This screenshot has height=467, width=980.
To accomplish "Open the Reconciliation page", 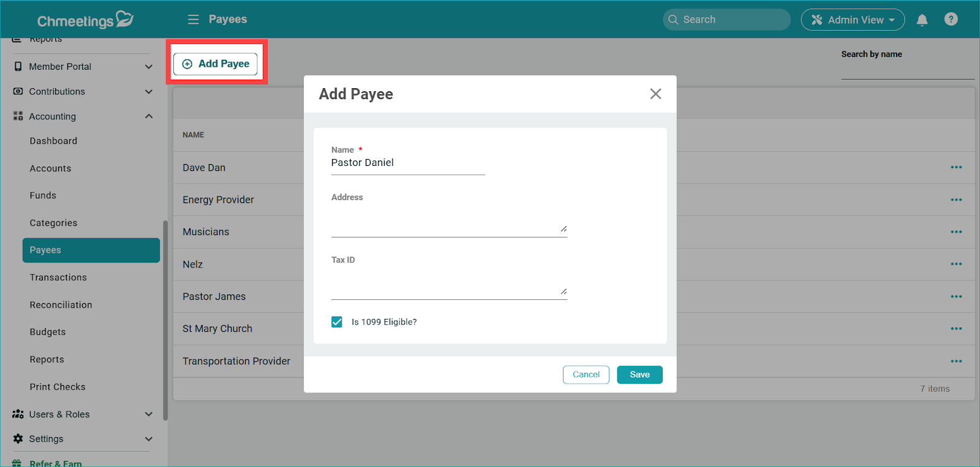I will pos(61,305).
